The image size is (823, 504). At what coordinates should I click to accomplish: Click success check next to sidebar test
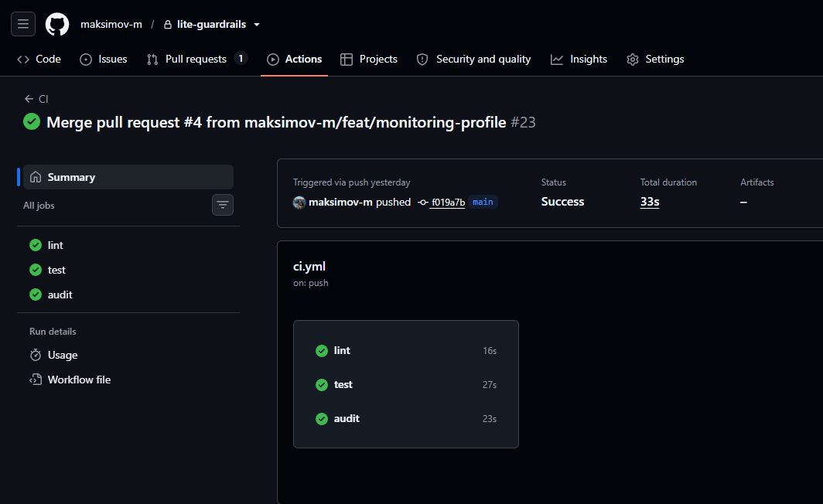[x=36, y=270]
